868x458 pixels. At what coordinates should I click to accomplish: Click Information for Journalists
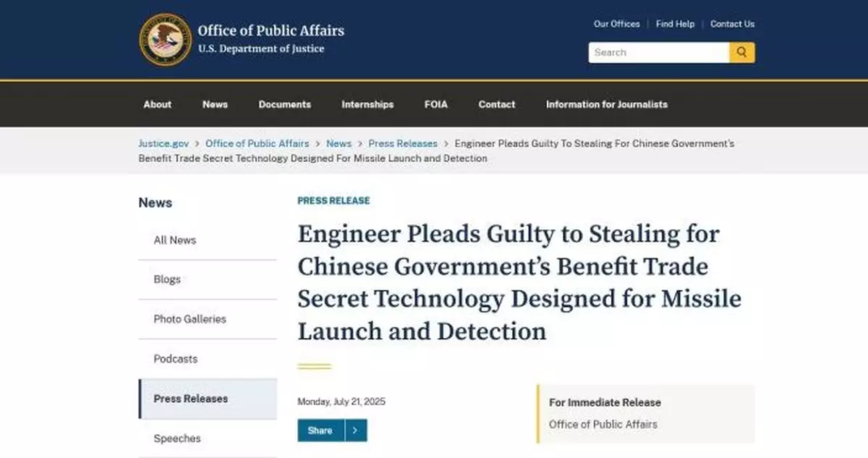pyautogui.click(x=606, y=104)
